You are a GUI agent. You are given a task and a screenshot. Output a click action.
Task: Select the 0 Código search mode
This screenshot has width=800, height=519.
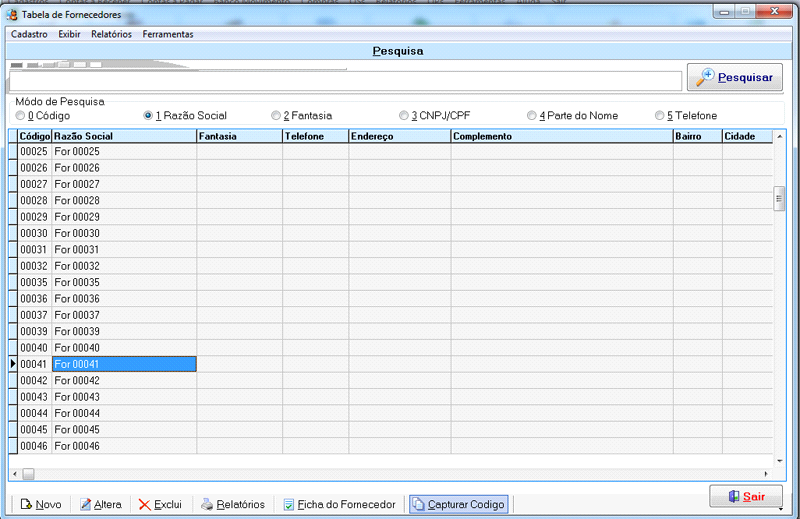[21, 116]
